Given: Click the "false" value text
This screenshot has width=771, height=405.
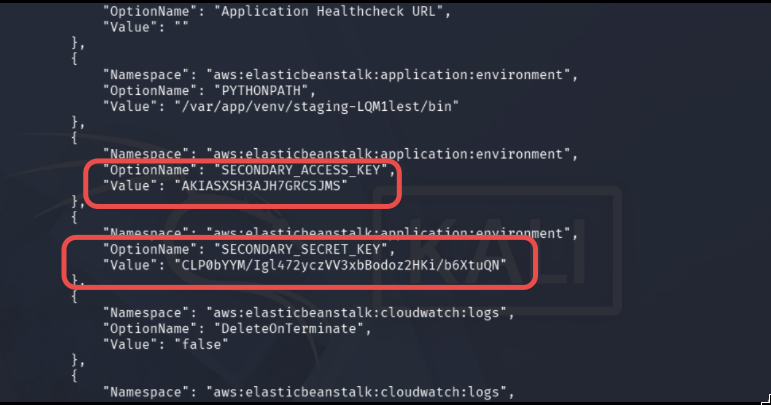Looking at the screenshot, I should pos(202,344).
